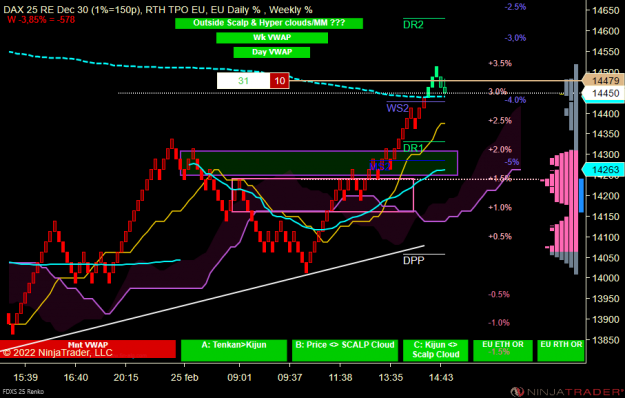
Task: Click the 14000 price axis value
Action: [606, 278]
